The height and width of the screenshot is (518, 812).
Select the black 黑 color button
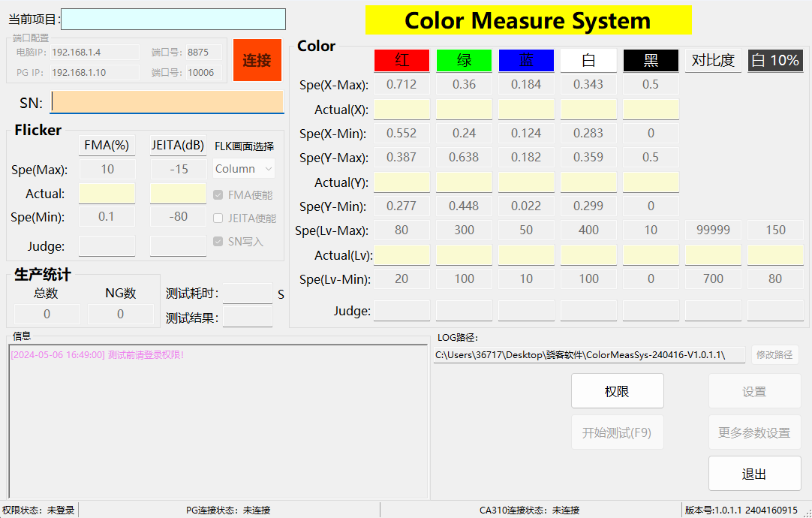pos(651,60)
